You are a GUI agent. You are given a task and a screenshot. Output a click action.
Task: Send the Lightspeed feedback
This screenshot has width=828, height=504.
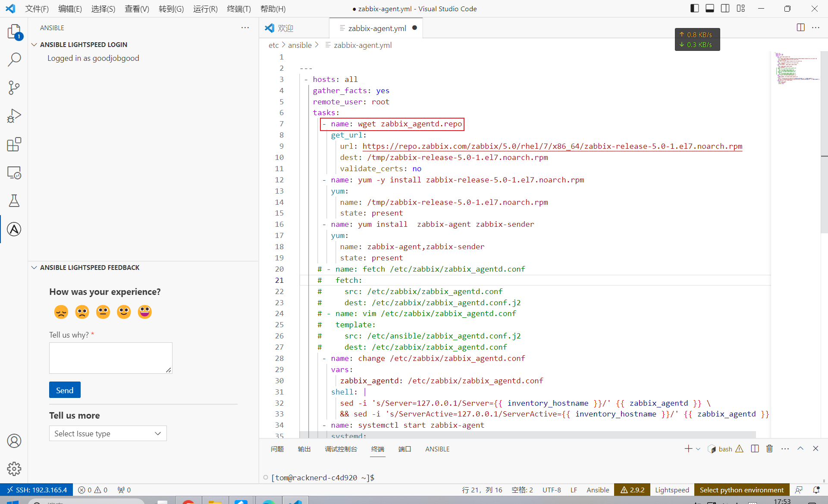point(65,390)
